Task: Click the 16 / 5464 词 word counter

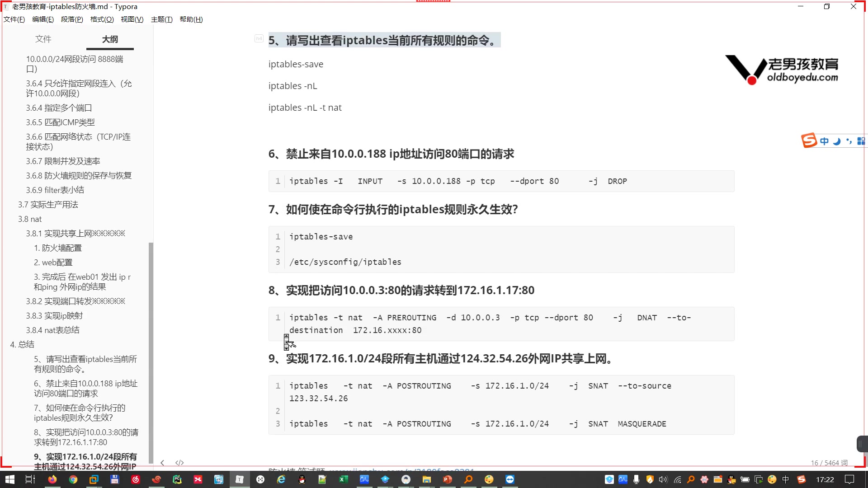Action: point(830,463)
